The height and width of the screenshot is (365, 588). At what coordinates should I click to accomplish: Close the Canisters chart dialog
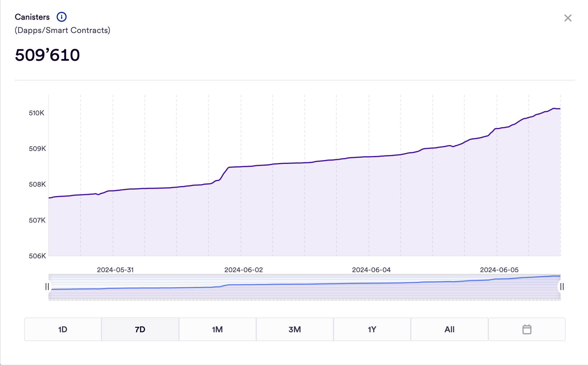pyautogui.click(x=568, y=18)
